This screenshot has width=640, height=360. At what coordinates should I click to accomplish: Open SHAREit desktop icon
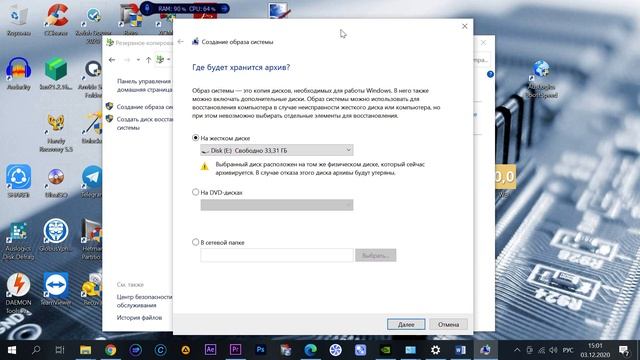pyautogui.click(x=18, y=182)
